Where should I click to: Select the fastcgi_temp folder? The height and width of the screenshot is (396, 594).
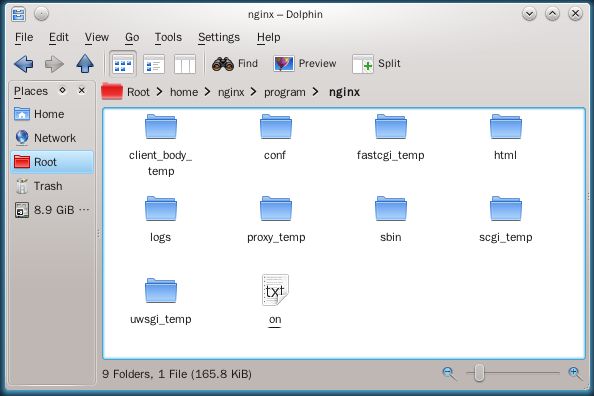pos(391,137)
